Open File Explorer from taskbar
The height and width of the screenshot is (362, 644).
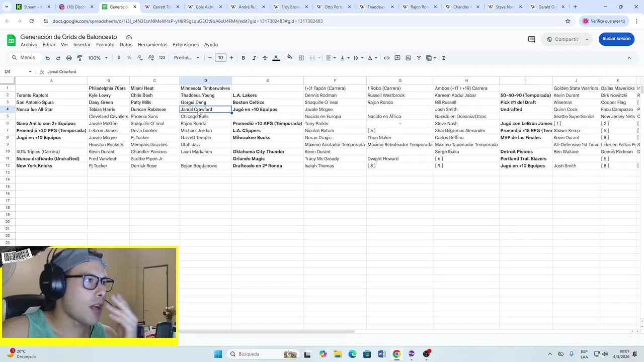337,354
